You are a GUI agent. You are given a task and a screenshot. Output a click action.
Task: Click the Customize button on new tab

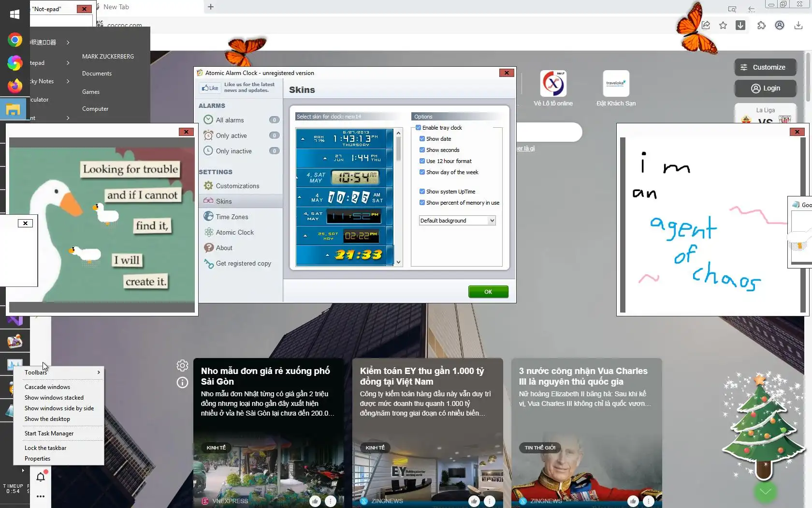pos(766,67)
